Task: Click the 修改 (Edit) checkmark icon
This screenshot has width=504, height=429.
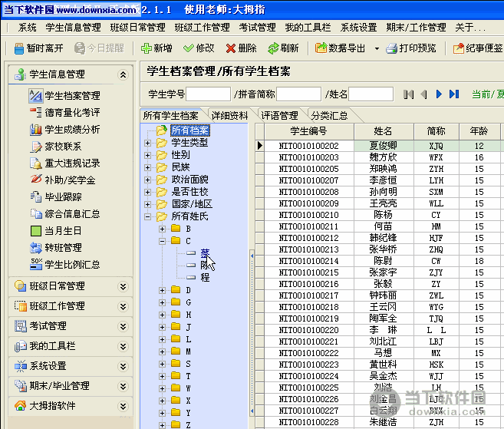Action: [188, 48]
